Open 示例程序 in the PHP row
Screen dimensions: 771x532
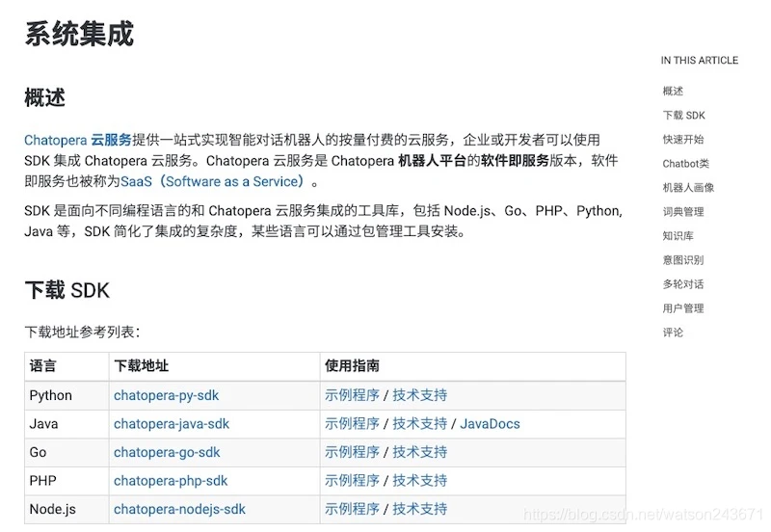click(352, 481)
